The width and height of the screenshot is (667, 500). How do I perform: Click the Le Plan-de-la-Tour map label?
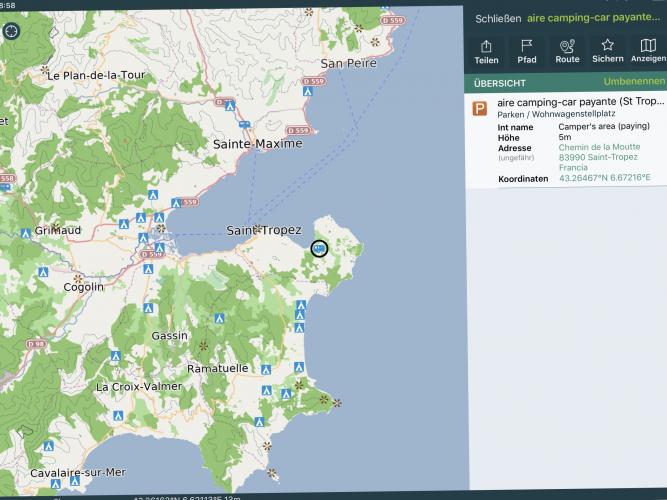(96, 75)
